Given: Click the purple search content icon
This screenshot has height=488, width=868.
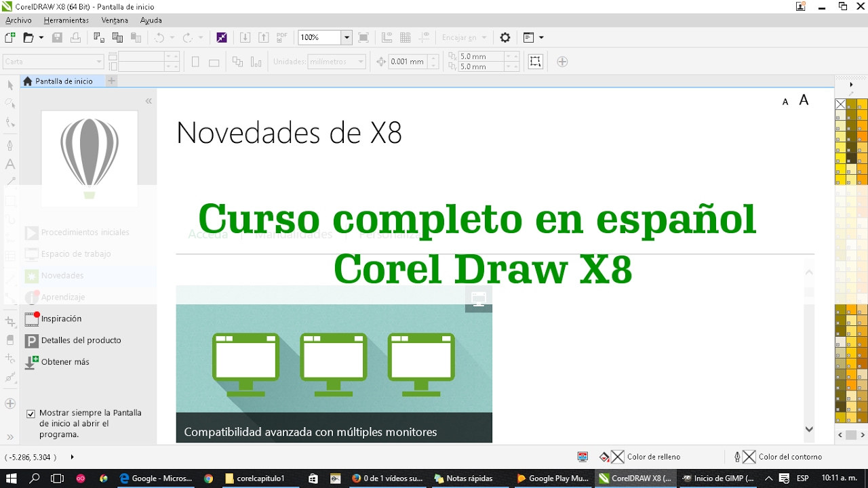Looking at the screenshot, I should point(222,38).
